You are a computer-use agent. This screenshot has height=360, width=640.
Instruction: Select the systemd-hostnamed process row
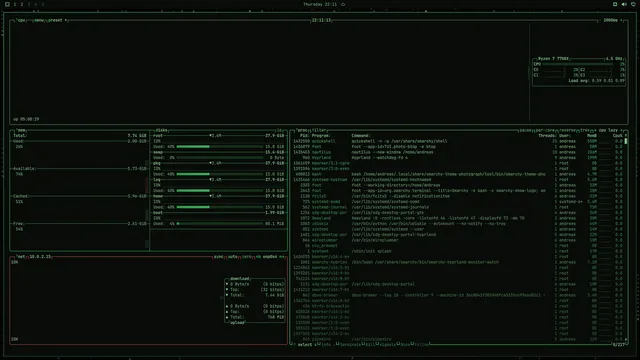click(458, 180)
